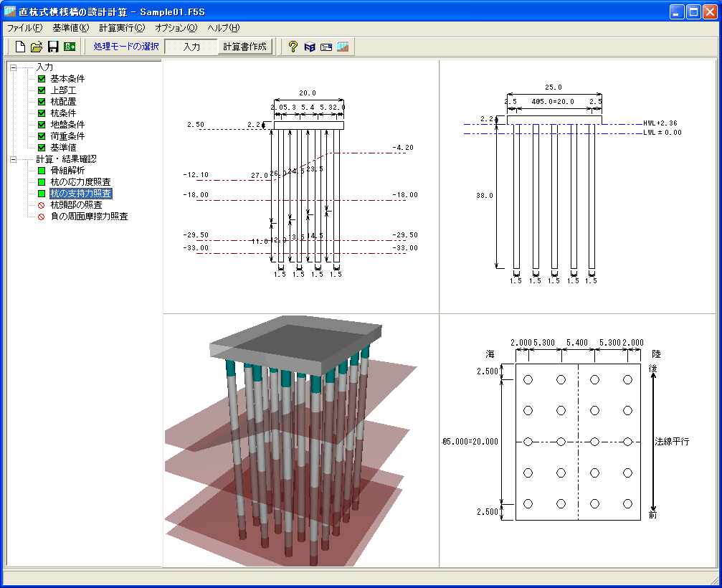Create a new file with the blank-page icon
This screenshot has height=588, width=722.
(x=20, y=47)
